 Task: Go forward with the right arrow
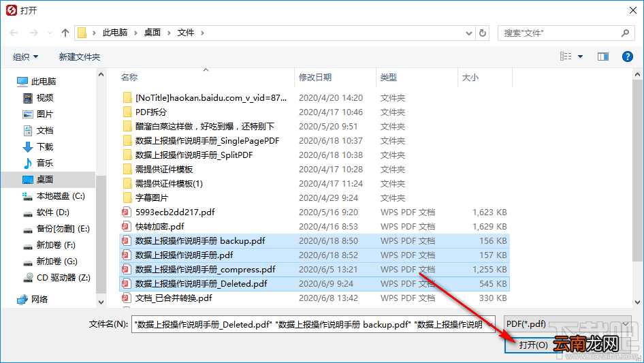pyautogui.click(x=33, y=33)
